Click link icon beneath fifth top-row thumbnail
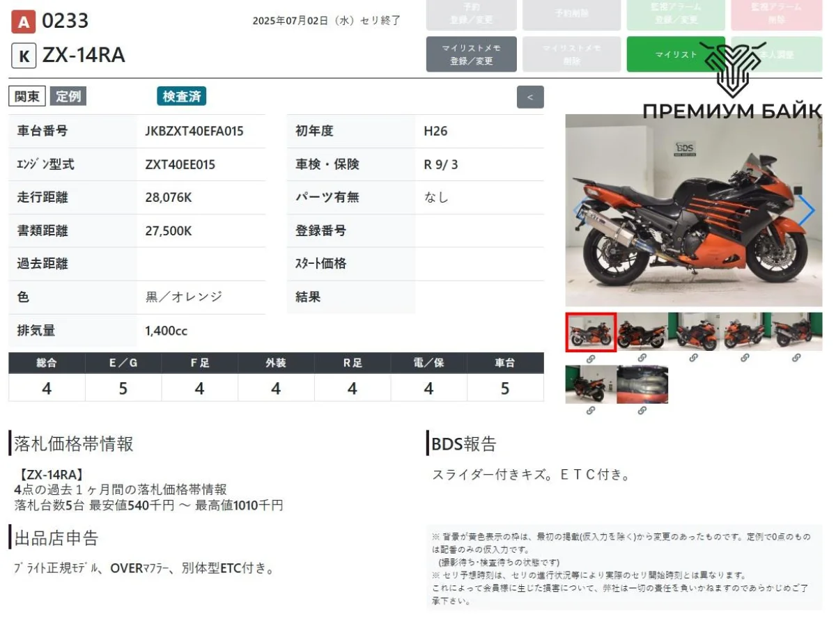 pyautogui.click(x=796, y=358)
